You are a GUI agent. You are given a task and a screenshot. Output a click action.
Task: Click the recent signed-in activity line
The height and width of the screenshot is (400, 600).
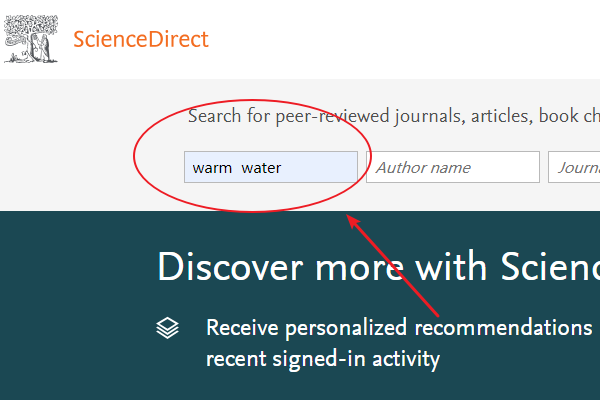(x=323, y=359)
